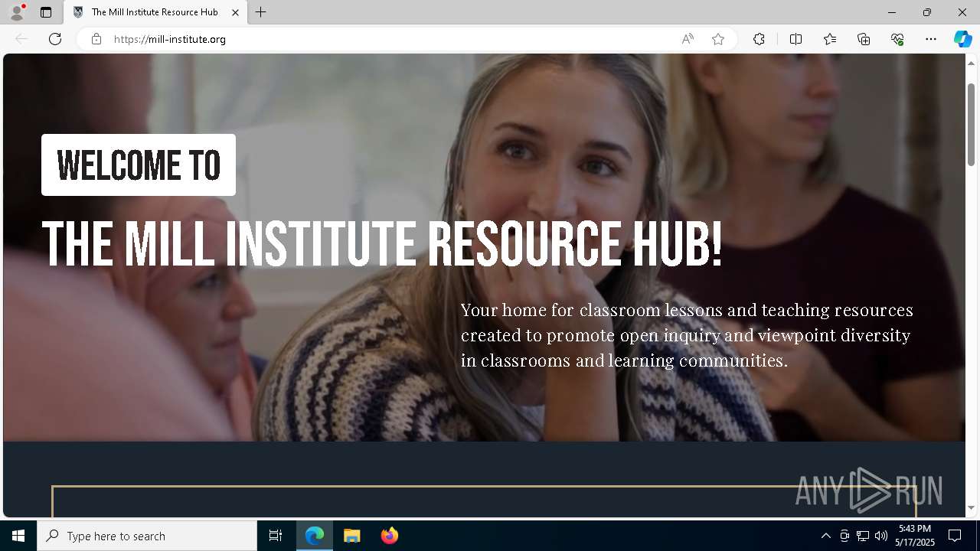The height and width of the screenshot is (551, 980).
Task: Open Copilot sidebar
Action: tap(962, 39)
